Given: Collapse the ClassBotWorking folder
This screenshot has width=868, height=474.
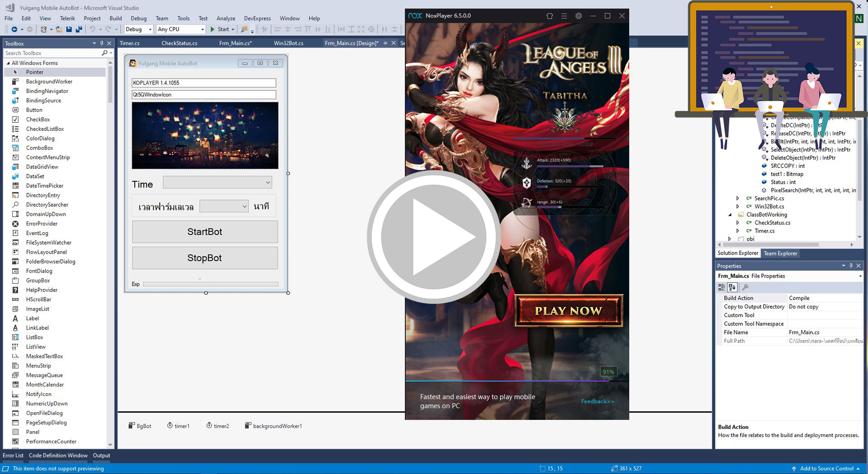Looking at the screenshot, I should (730, 215).
